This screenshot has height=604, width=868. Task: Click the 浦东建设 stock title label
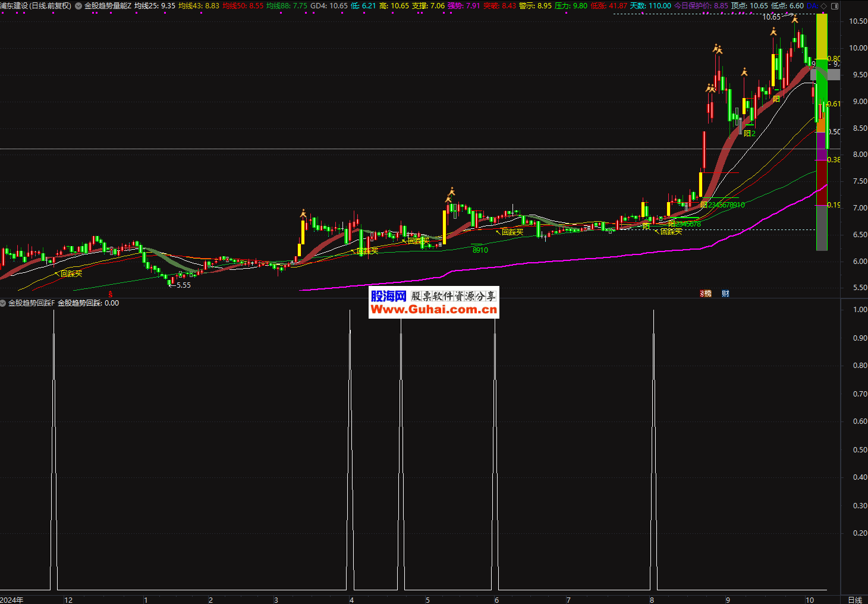36,6
